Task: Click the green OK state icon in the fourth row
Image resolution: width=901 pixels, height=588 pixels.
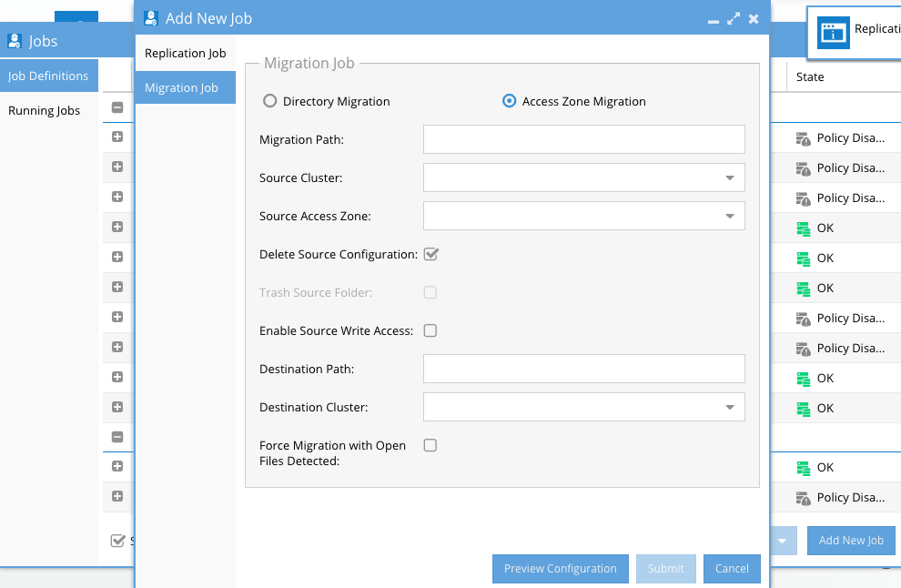Action: [803, 228]
